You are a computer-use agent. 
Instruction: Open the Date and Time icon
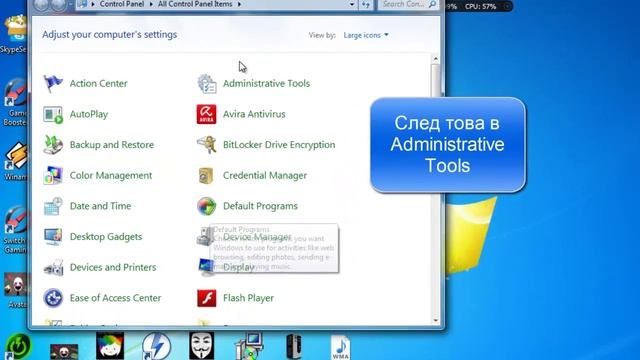tap(53, 206)
